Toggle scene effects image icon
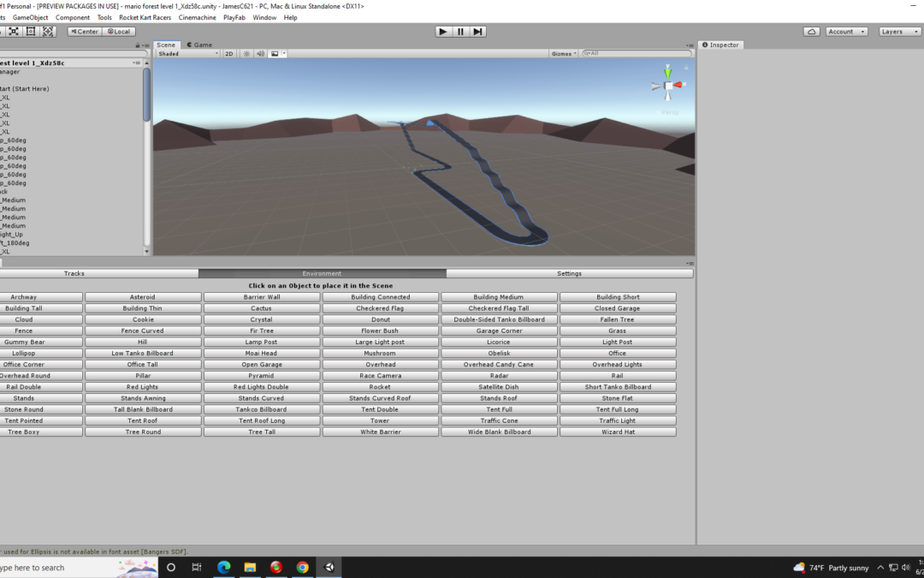The image size is (924, 578). [275, 54]
